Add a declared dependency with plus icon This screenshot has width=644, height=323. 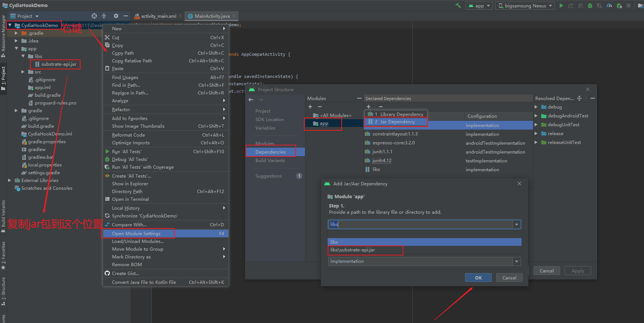(369, 107)
